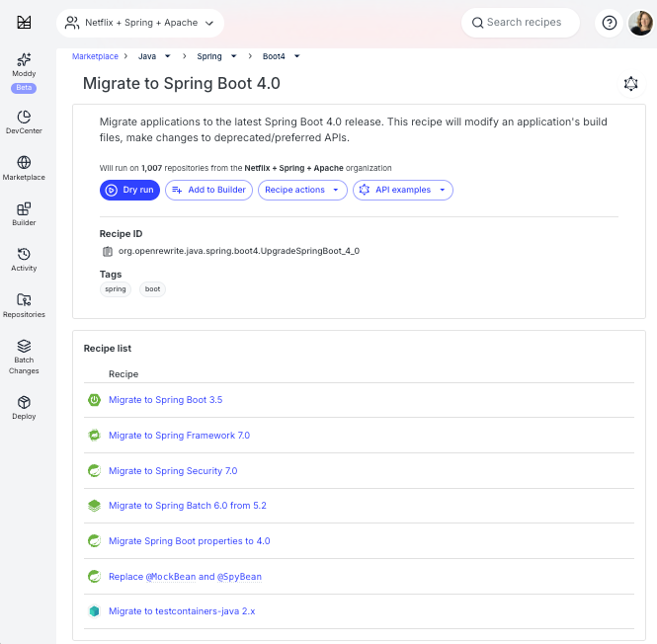
Task: Open the Builder page
Action: [x=24, y=213]
